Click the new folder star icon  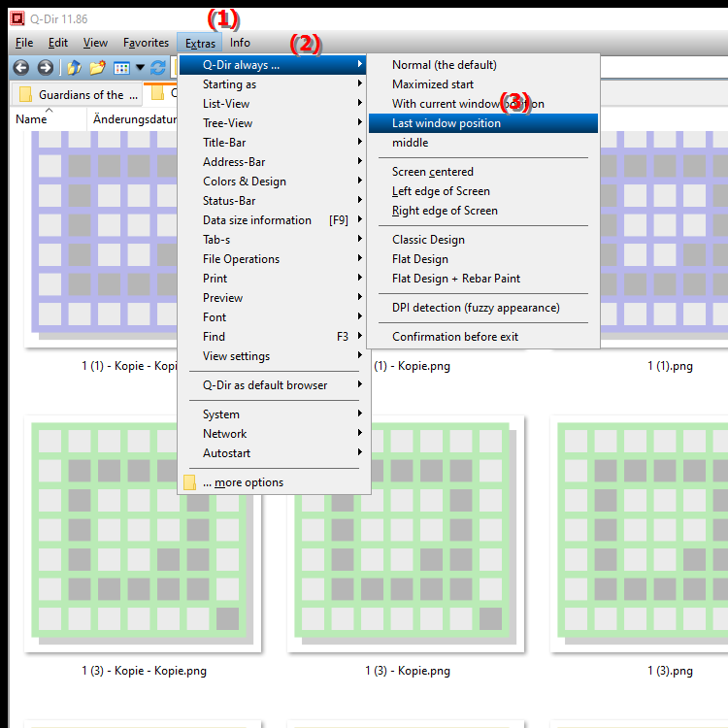coord(97,68)
